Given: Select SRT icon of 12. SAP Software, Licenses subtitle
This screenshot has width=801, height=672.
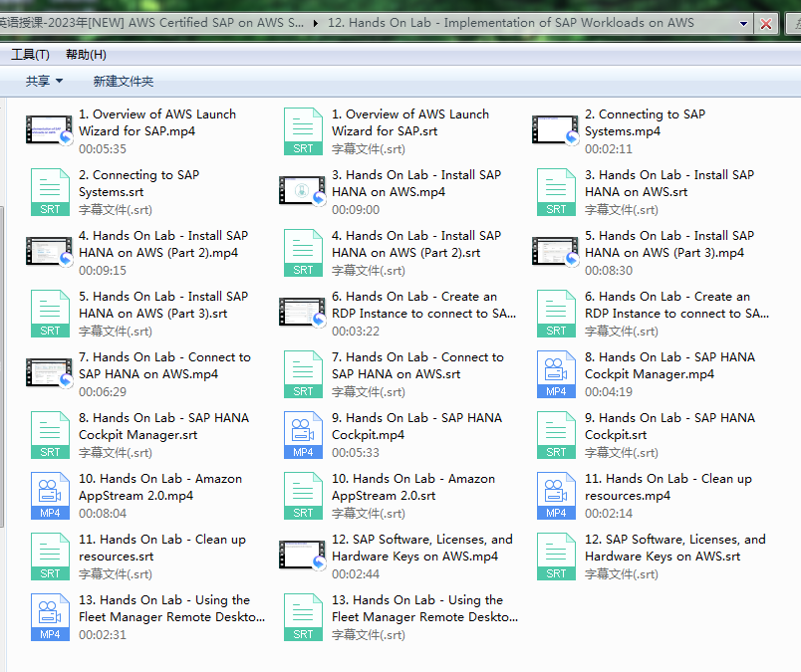Looking at the screenshot, I should tap(556, 557).
